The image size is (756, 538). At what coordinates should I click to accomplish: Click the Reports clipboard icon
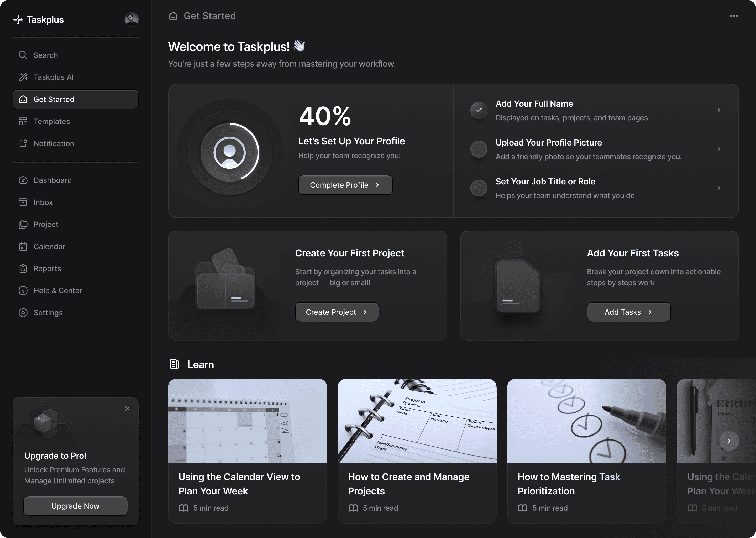coord(23,268)
